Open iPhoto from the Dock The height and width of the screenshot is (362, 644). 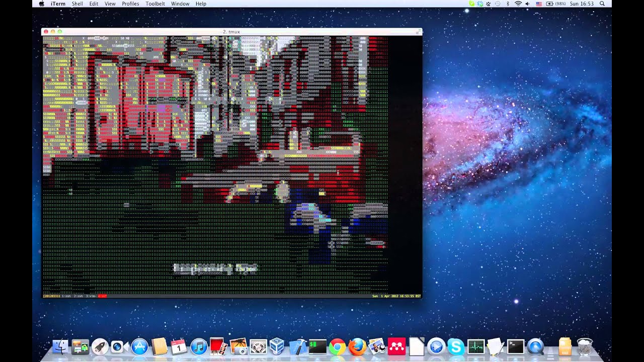(238, 346)
